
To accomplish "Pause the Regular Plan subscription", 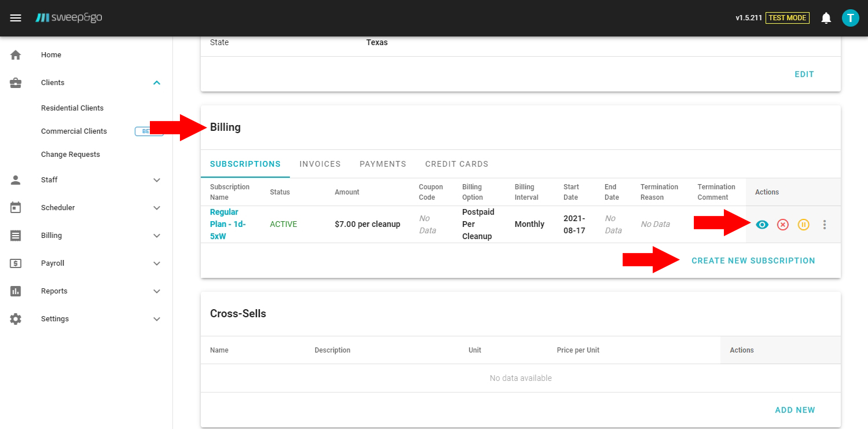I will tap(803, 225).
